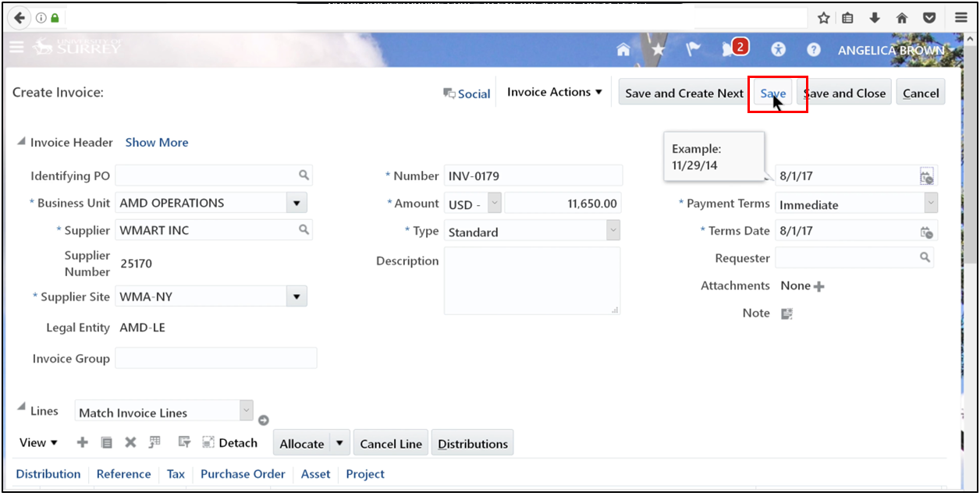Viewport: 980px width, 496px height.
Task: Open the accessibility options icon
Action: pyautogui.click(x=778, y=48)
